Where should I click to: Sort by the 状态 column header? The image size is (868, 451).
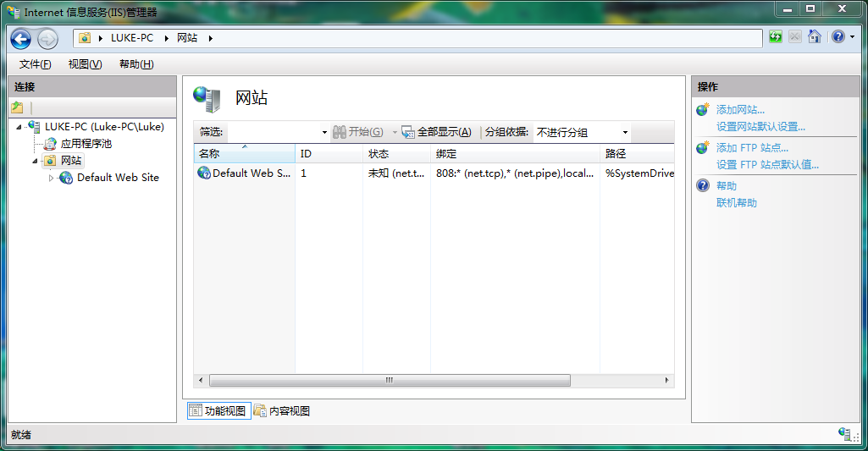396,153
